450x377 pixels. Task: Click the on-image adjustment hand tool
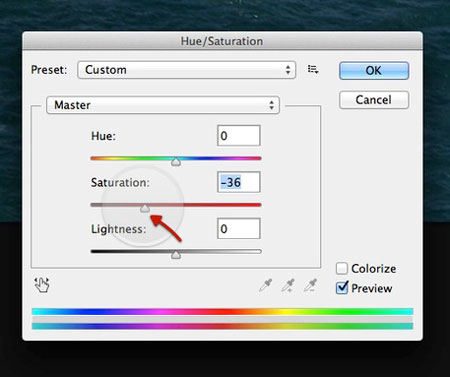coord(42,285)
